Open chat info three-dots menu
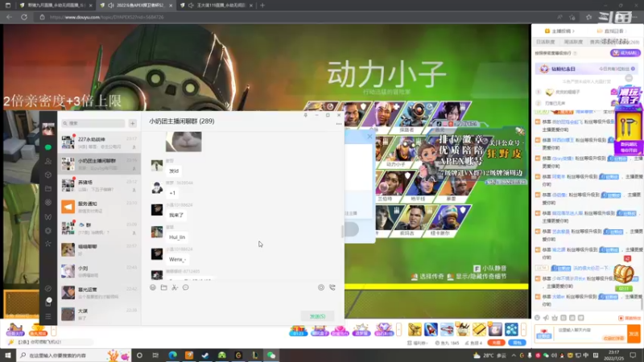The width and height of the screenshot is (644, 362). point(339,124)
